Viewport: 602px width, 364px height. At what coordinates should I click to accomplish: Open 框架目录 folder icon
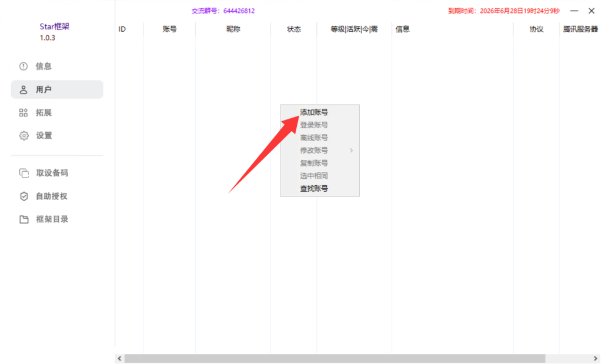tap(24, 219)
